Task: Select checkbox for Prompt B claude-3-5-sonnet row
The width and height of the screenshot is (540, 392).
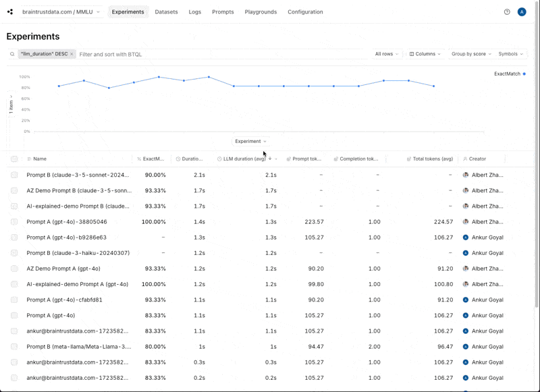Action: 14,175
